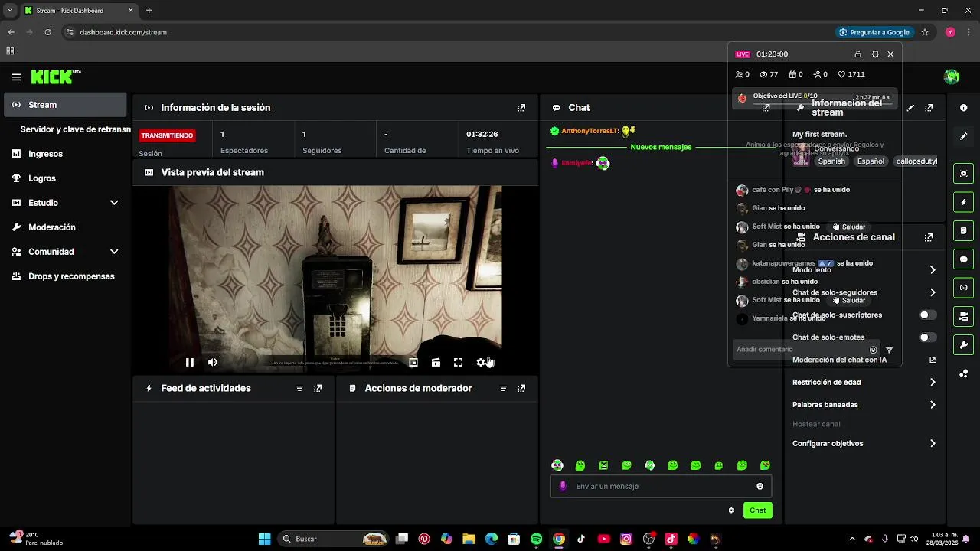Toggle Chat de solo-suscriptores switch
980x551 pixels.
click(927, 315)
